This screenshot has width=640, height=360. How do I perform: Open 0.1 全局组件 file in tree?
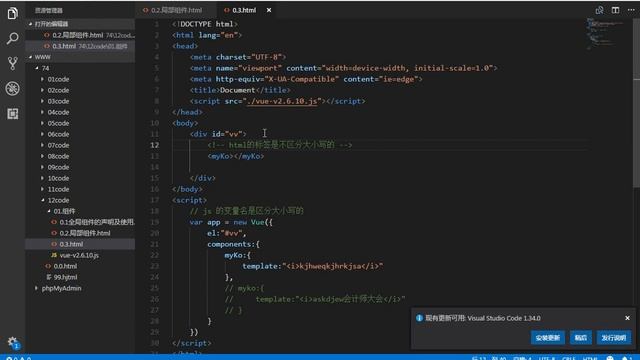(x=80, y=222)
